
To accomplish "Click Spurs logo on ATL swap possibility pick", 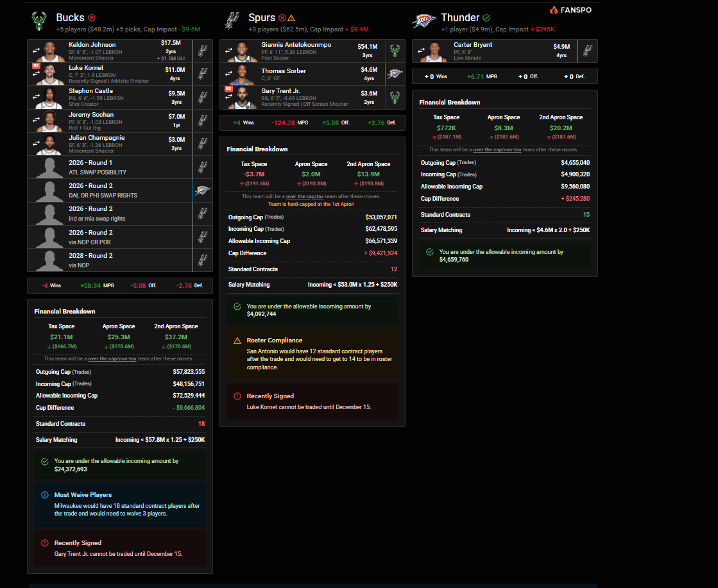I will (x=202, y=167).
